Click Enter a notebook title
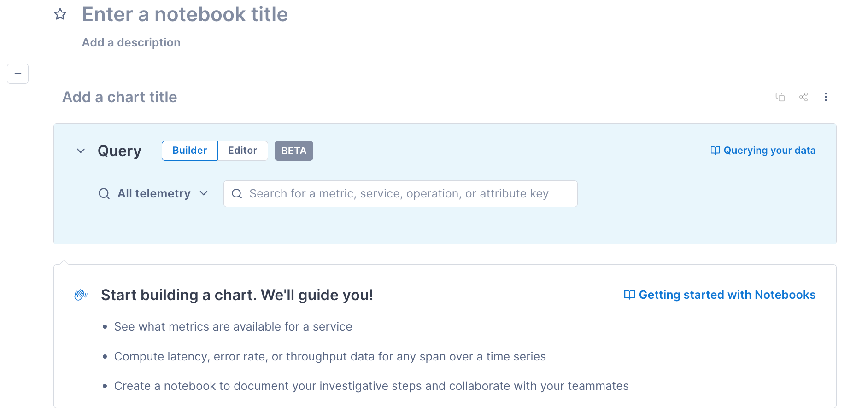 pos(185,14)
